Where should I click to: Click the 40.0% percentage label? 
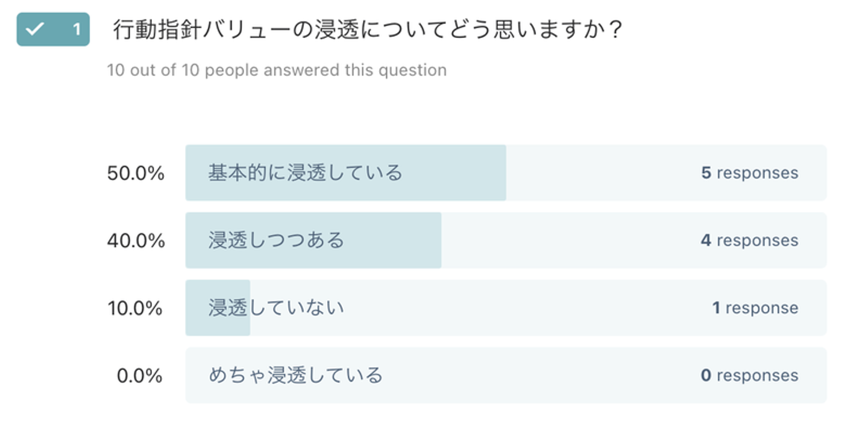click(136, 241)
